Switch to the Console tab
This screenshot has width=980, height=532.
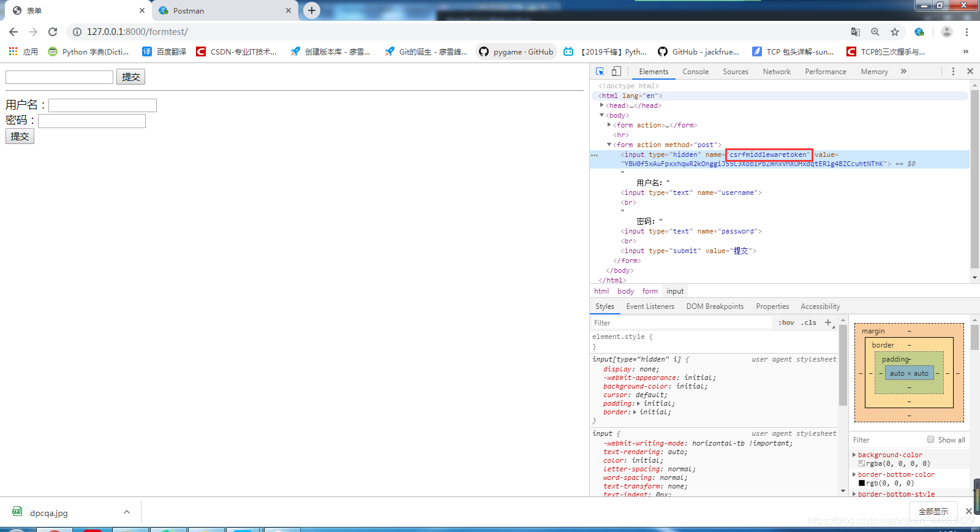pos(696,72)
